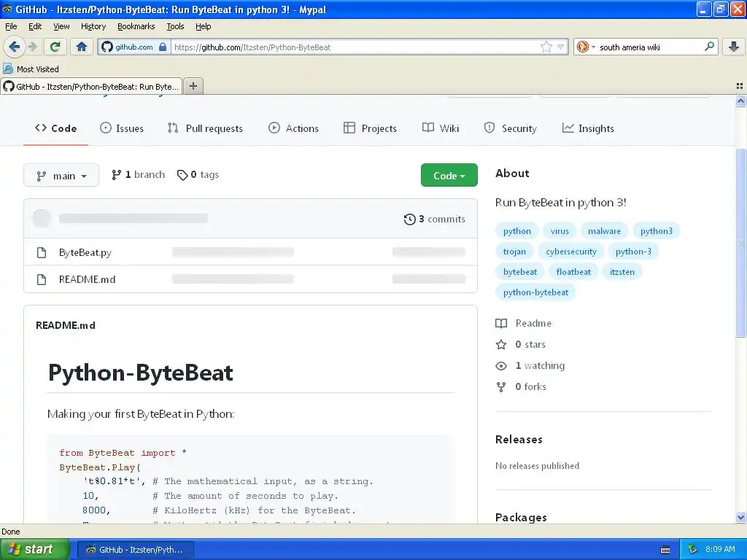The image size is (747, 560).
Task: Switch to the Security tab
Action: coord(510,128)
